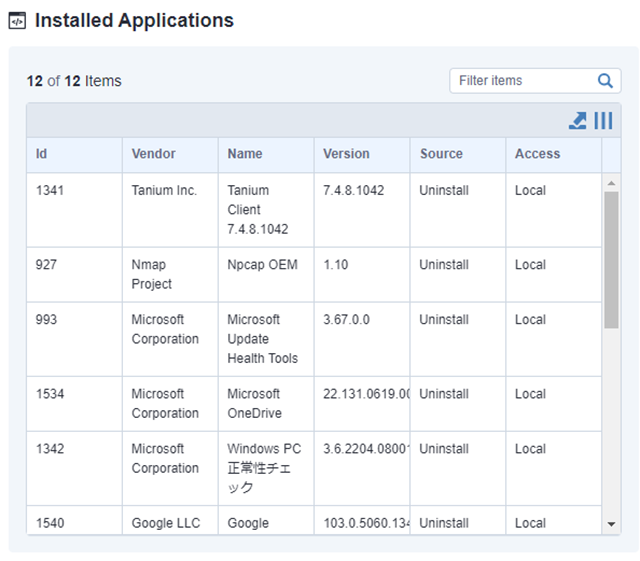Image resolution: width=640 pixels, height=561 pixels.
Task: Sort table by Name column header
Action: [x=245, y=154]
